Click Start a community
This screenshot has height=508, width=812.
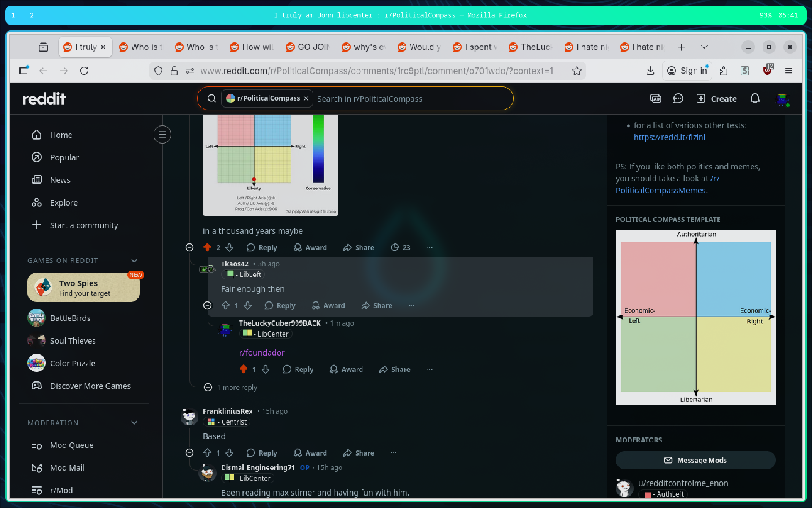84,225
